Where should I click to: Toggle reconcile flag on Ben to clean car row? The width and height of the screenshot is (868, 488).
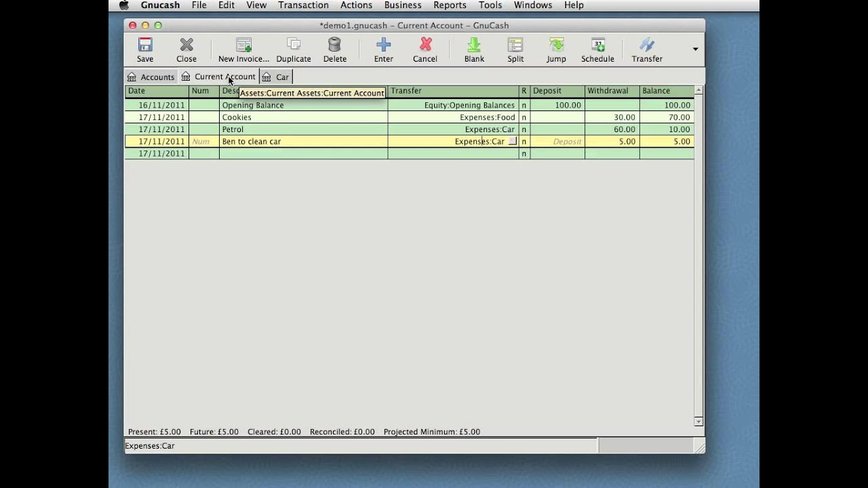coord(524,142)
